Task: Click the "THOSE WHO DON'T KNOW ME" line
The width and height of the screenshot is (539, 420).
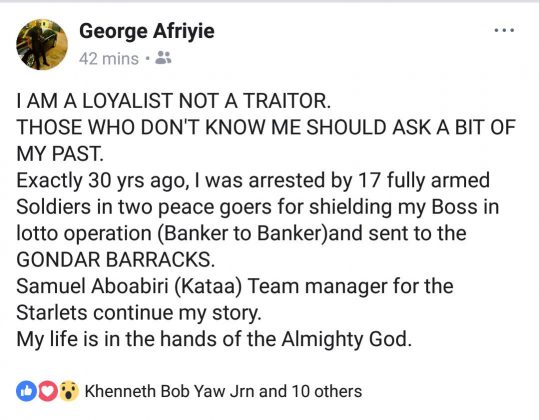Action: (x=159, y=128)
